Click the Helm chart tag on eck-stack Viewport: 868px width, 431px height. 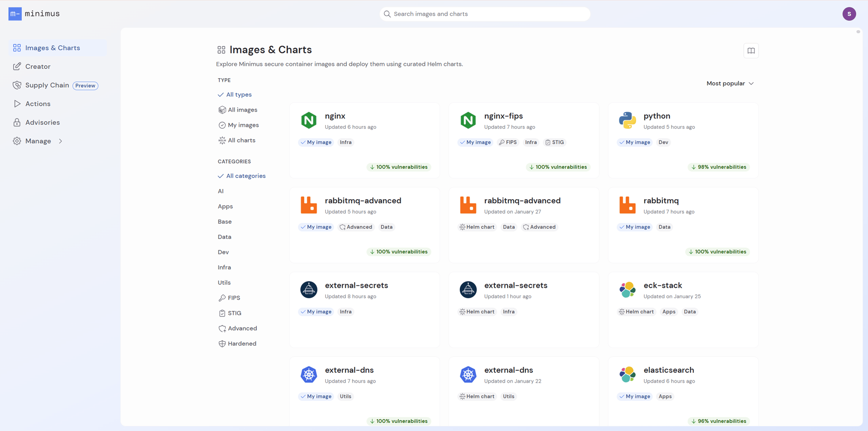[x=636, y=312]
